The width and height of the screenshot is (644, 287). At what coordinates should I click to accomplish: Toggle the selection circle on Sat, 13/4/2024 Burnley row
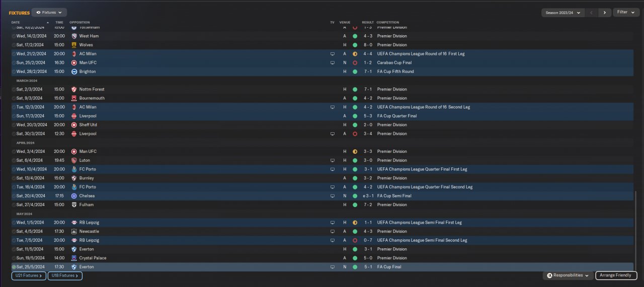(14, 178)
